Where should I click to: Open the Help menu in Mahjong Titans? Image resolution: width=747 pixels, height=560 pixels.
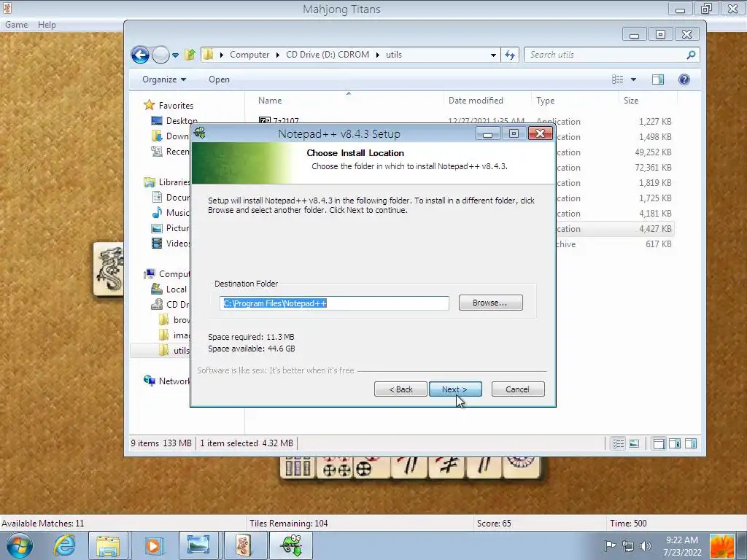point(47,25)
